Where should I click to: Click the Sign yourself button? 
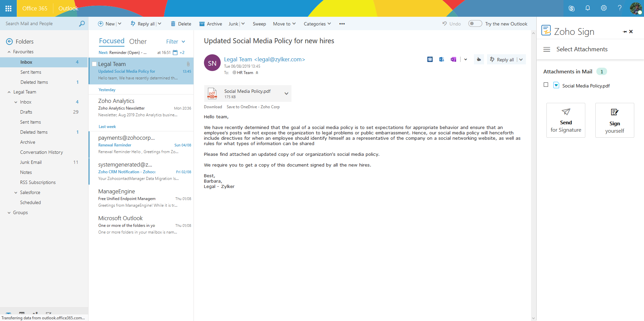pos(615,120)
